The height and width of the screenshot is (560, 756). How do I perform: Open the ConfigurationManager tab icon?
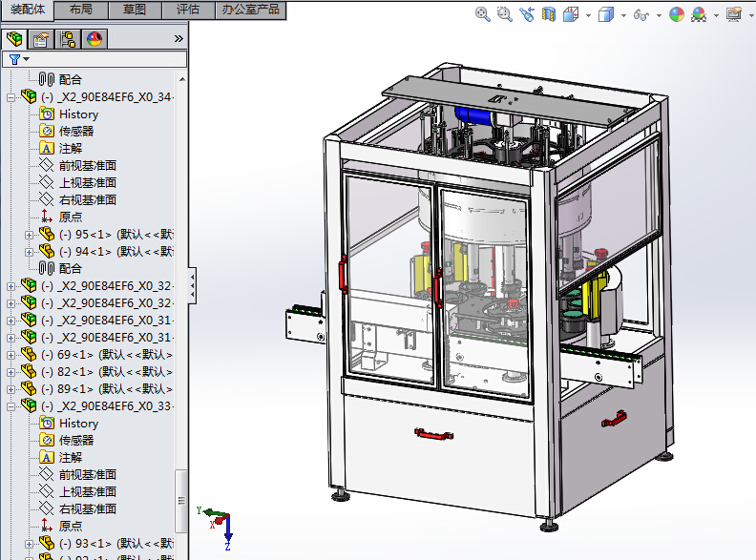tap(68, 39)
